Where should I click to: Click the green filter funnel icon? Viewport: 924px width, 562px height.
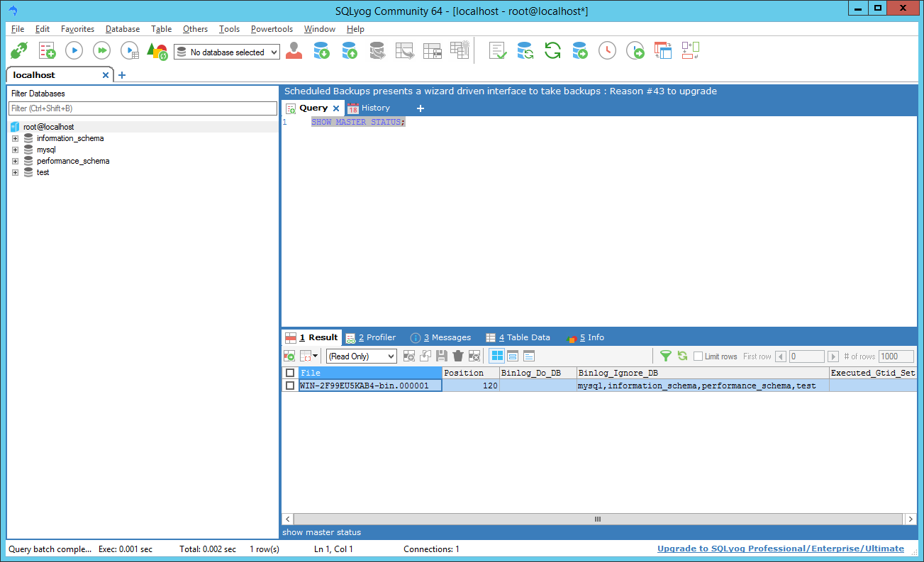point(666,356)
